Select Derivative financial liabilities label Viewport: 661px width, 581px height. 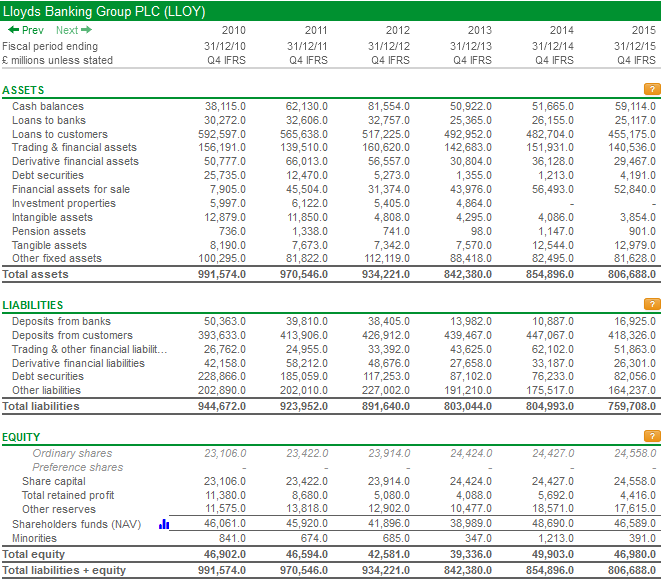(x=78, y=363)
